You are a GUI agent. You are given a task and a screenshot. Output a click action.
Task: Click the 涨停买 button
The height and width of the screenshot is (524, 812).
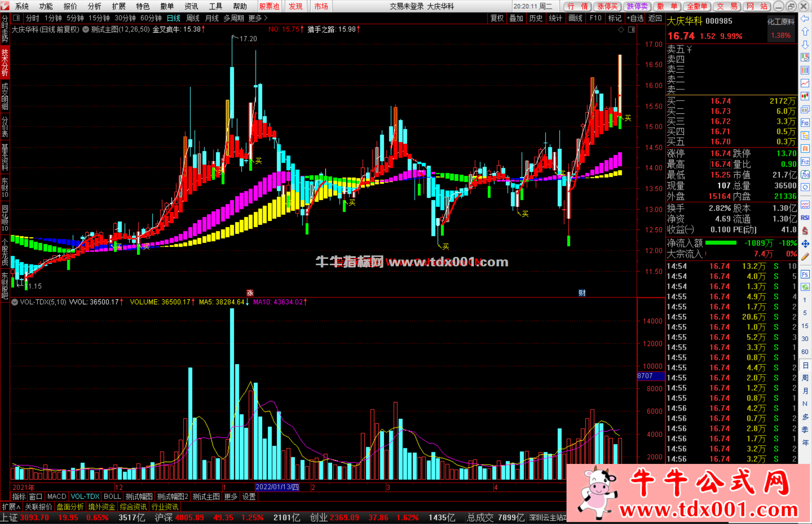[x=607, y=6]
